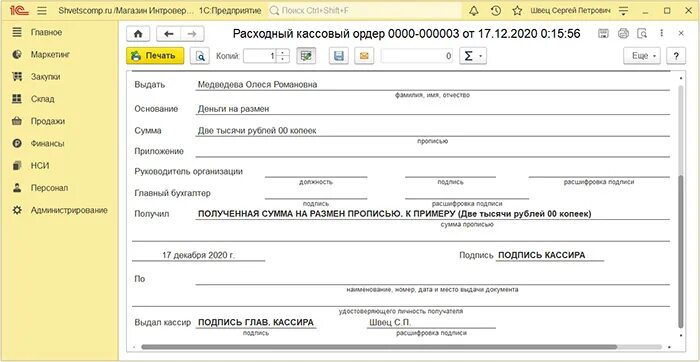Click the Главный бухгалтер label
Screen dimensions: 700x362
coord(172,193)
